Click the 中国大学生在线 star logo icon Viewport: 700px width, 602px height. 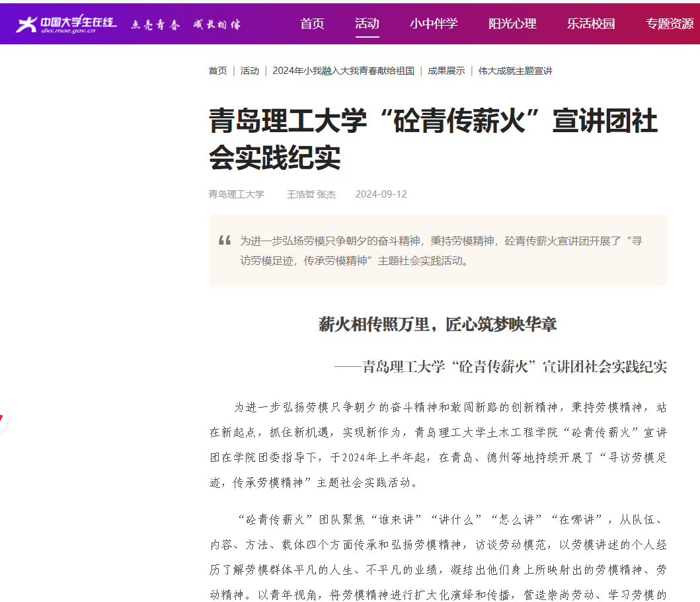pos(26,24)
